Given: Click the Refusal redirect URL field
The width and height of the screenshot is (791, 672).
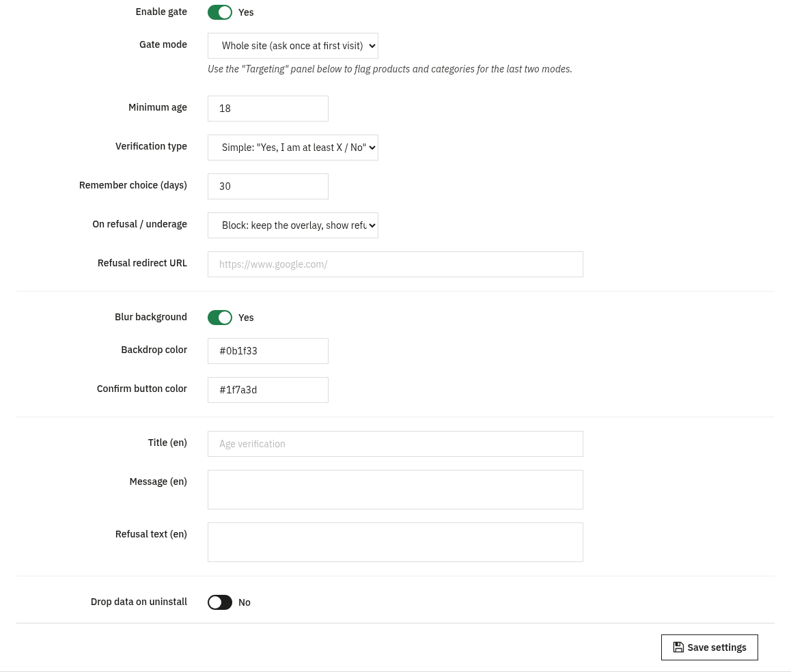Looking at the screenshot, I should pyautogui.click(x=395, y=264).
